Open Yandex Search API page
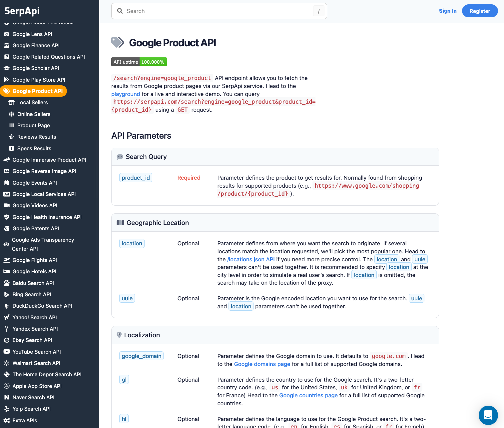The width and height of the screenshot is (504, 428). (x=35, y=329)
